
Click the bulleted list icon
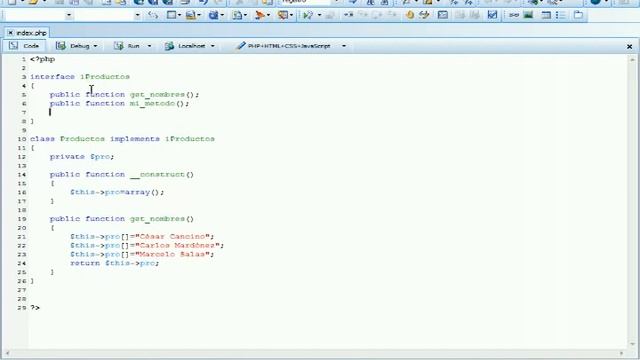pos(561,15)
